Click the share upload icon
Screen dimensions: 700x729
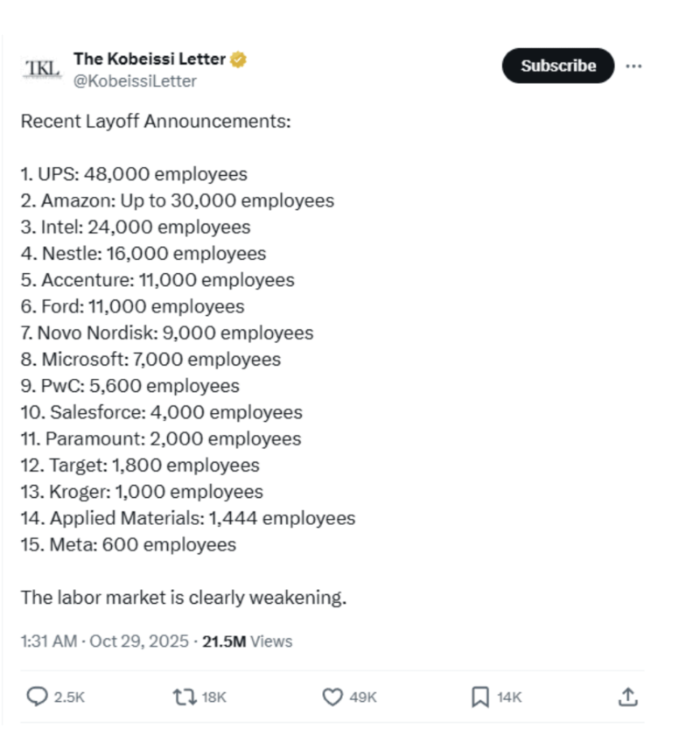point(628,697)
